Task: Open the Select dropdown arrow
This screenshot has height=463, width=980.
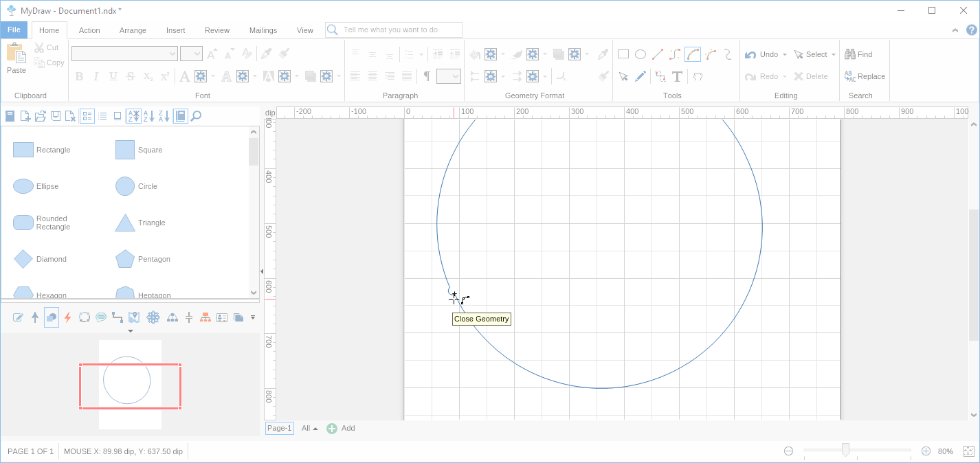Action: coord(834,55)
